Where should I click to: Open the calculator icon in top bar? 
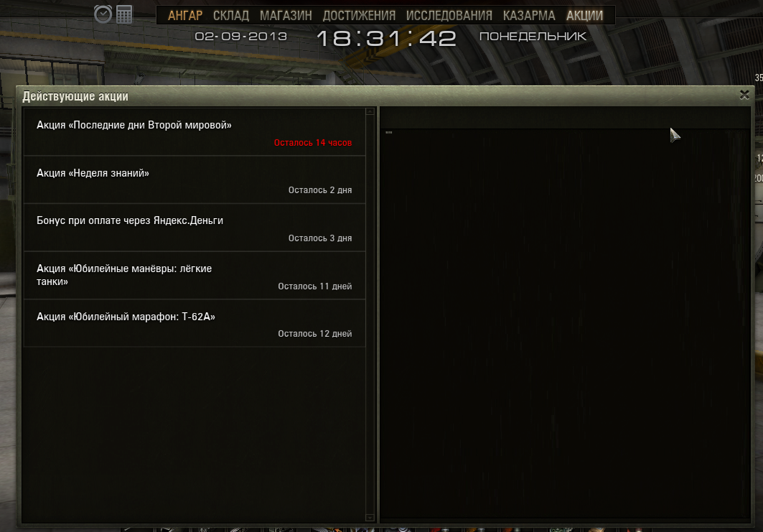(x=124, y=14)
